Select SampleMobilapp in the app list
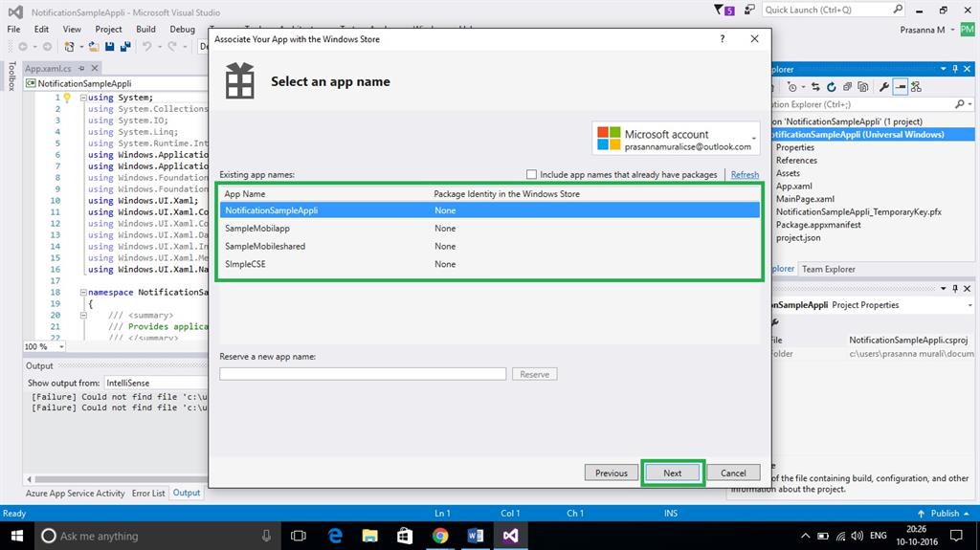 (489, 228)
